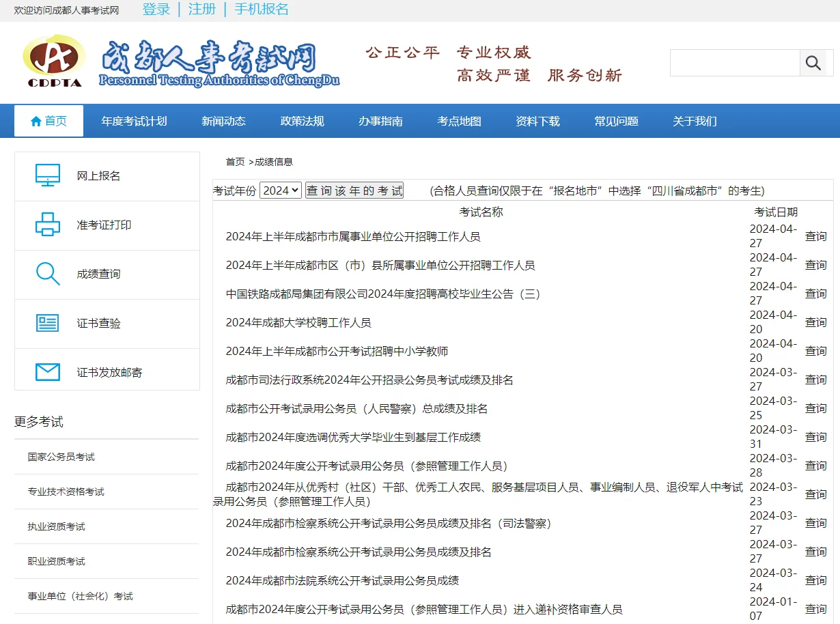Open the 年度考试计划 menu

(134, 121)
